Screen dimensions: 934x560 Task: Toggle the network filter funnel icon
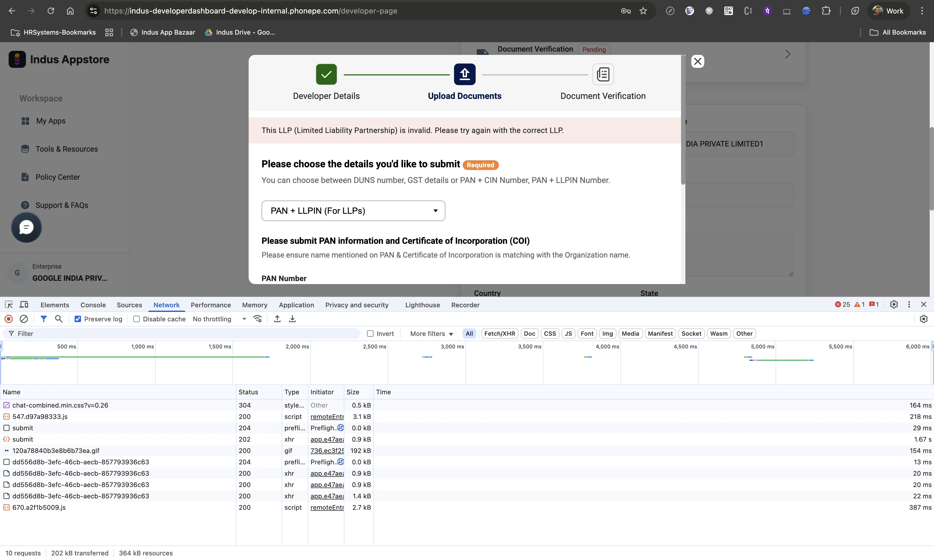click(44, 319)
